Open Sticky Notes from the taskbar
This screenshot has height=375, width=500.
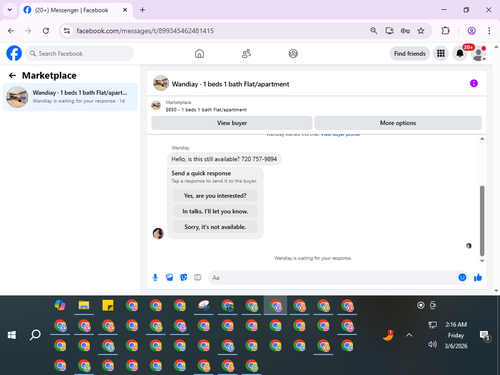pyautogui.click(x=108, y=305)
